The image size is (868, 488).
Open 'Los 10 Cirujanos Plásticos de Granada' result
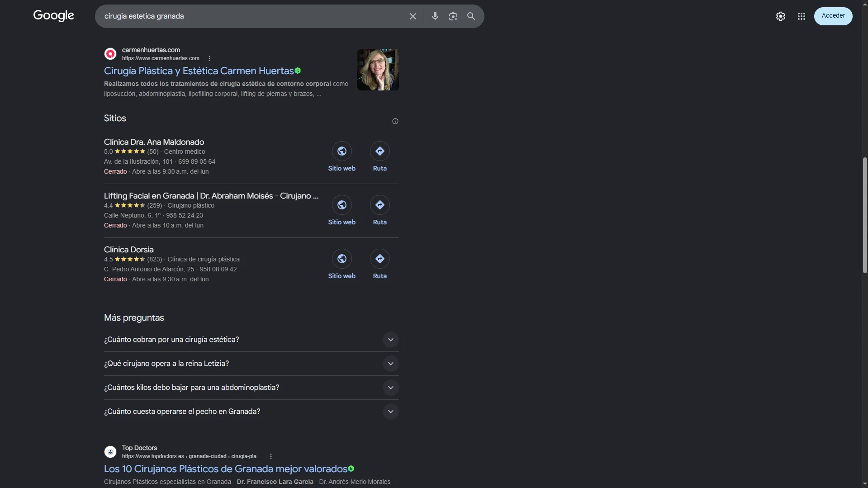coord(226,469)
